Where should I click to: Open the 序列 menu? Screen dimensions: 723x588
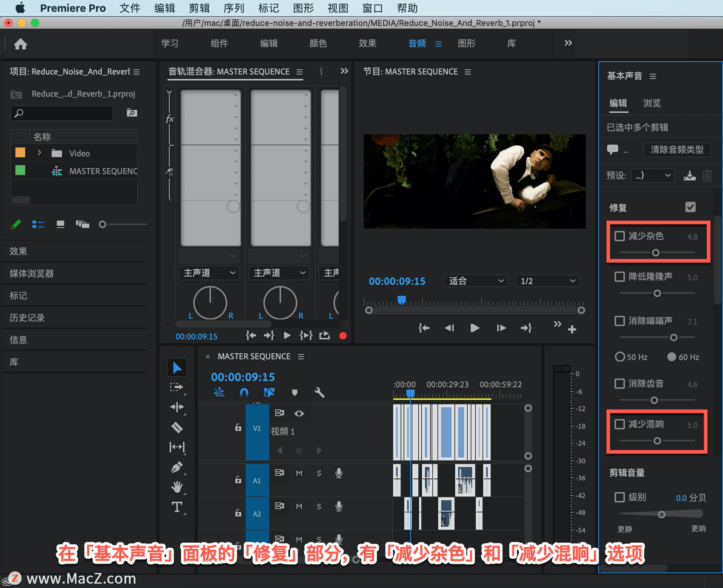point(233,8)
